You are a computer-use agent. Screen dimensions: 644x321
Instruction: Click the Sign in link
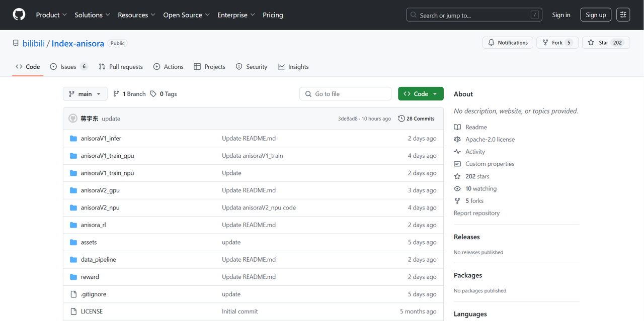[561, 15]
